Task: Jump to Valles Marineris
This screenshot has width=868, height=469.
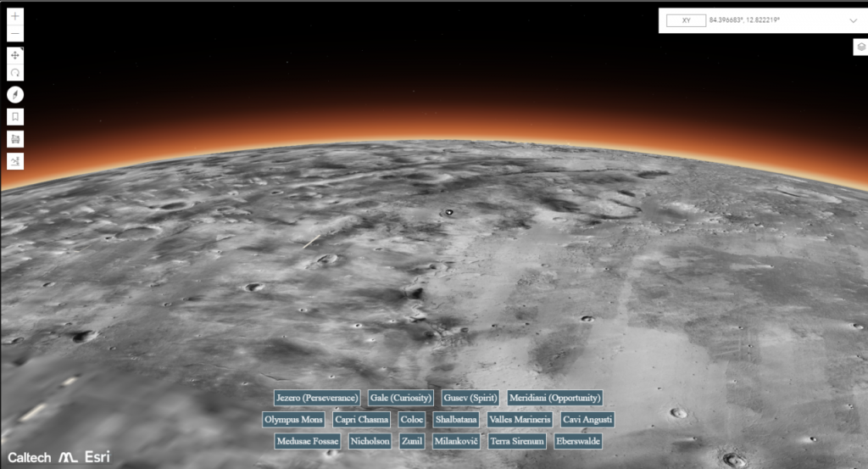Action: [x=520, y=420]
